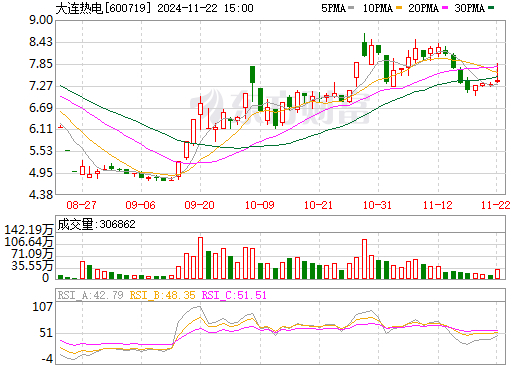Click the 11-22 date axis label
This screenshot has width=520, height=365.
[x=496, y=205]
